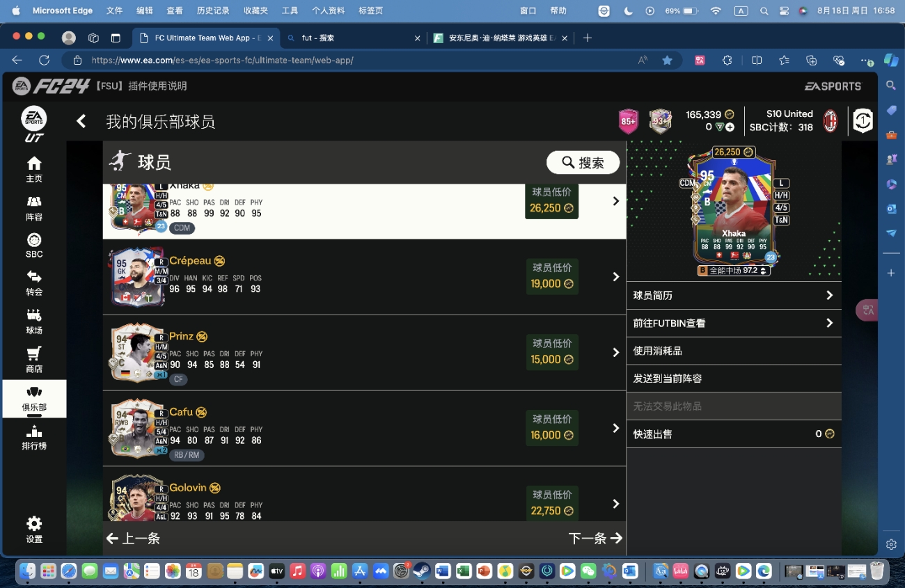The height and width of the screenshot is (588, 905).
Task: Go to 下一条 next item
Action: tap(595, 539)
